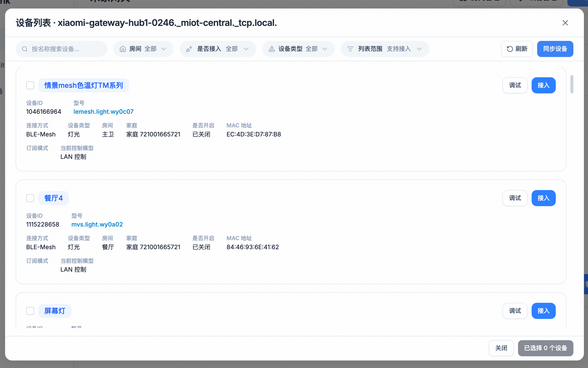Screen dimensions: 588x368
Task: Click 接入 for the 餐厅4 device
Action: coord(543,198)
